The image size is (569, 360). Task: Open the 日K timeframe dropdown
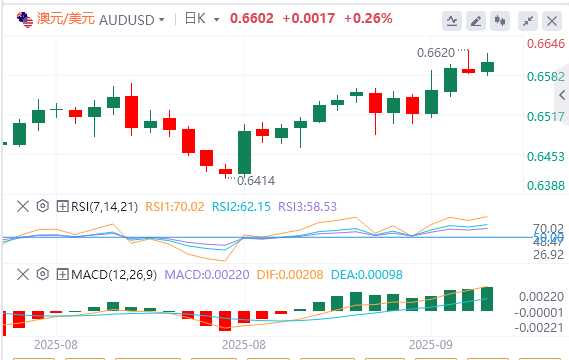tap(217, 20)
